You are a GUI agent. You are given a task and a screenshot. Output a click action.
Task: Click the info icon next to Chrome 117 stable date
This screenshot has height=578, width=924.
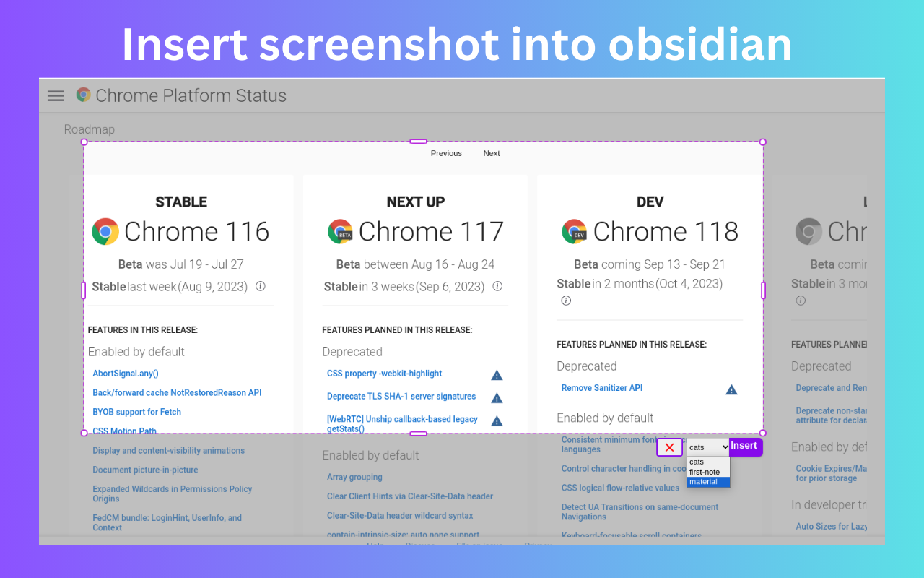(497, 286)
